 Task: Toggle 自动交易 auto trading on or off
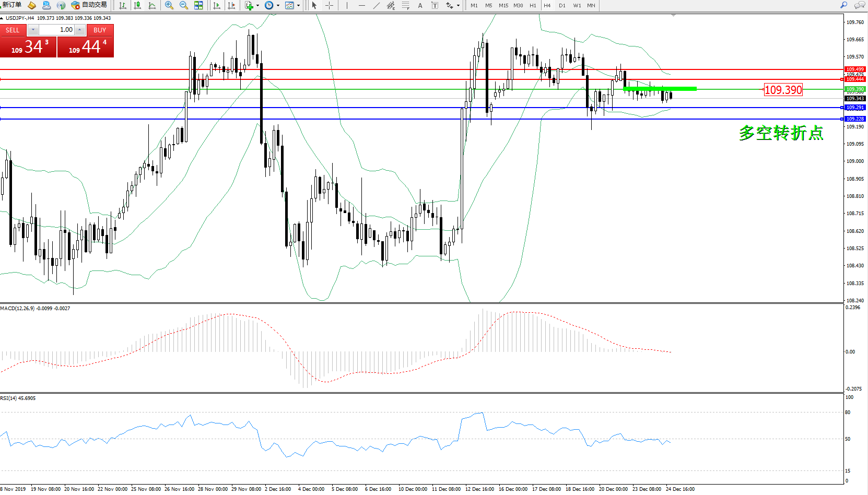click(x=89, y=5)
